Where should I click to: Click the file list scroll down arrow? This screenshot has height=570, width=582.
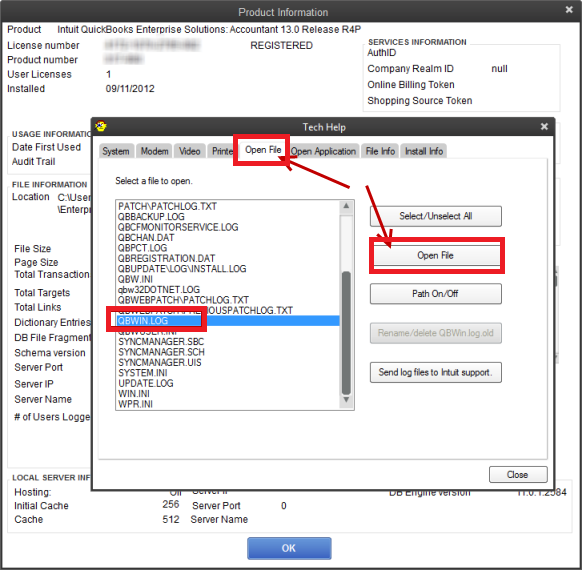(x=346, y=400)
